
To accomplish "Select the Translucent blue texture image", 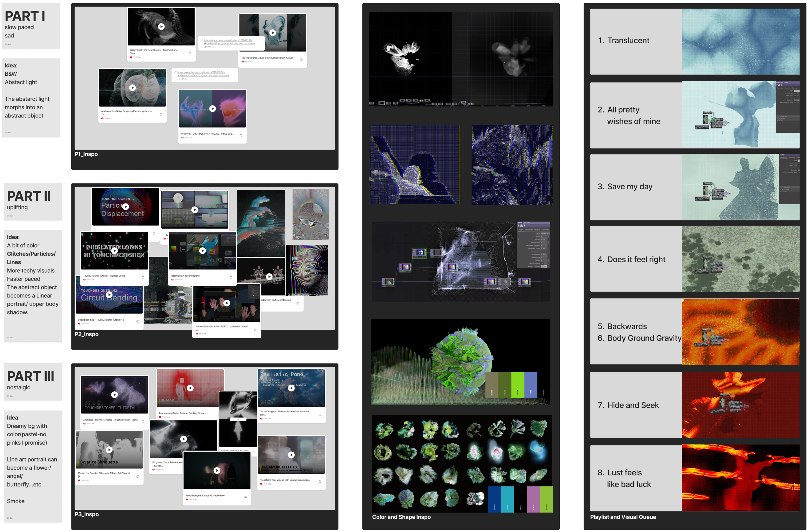I will point(740,41).
